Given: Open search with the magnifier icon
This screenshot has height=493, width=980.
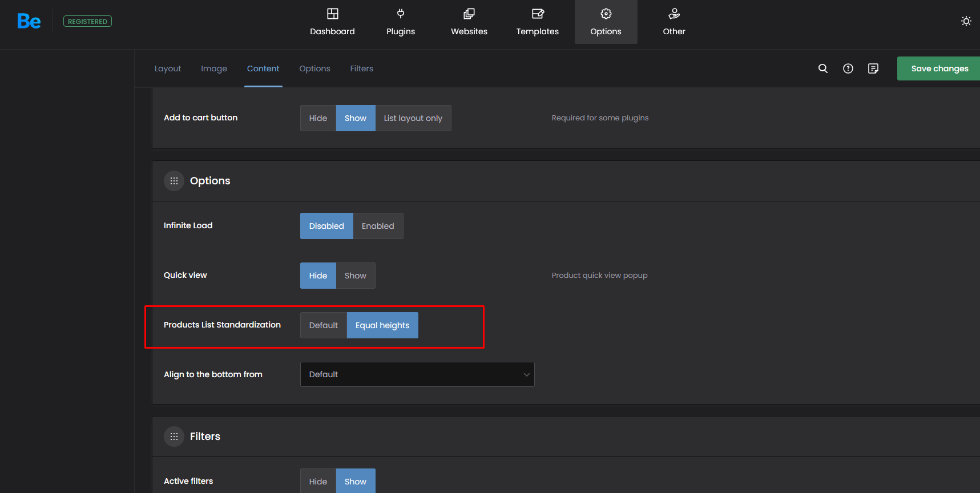Looking at the screenshot, I should 823,68.
